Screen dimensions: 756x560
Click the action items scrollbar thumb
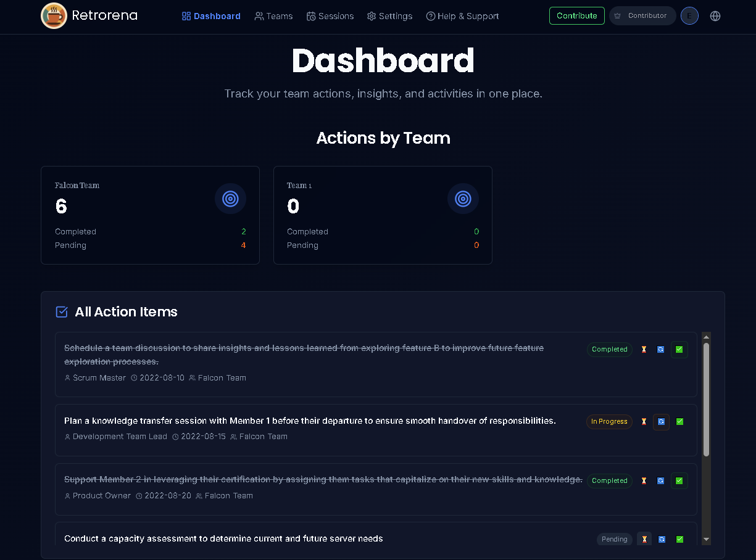tap(707, 400)
